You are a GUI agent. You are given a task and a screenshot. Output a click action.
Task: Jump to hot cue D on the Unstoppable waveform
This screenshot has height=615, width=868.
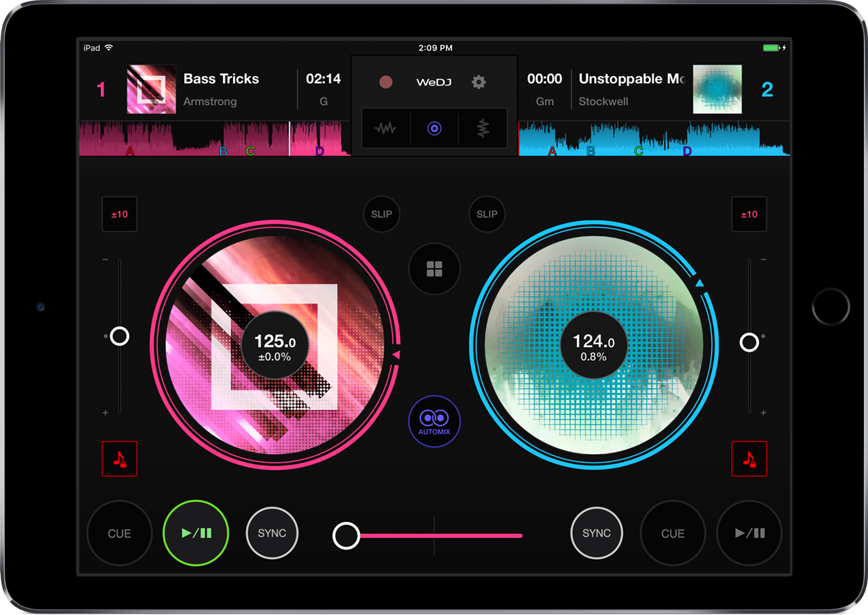[x=687, y=151]
